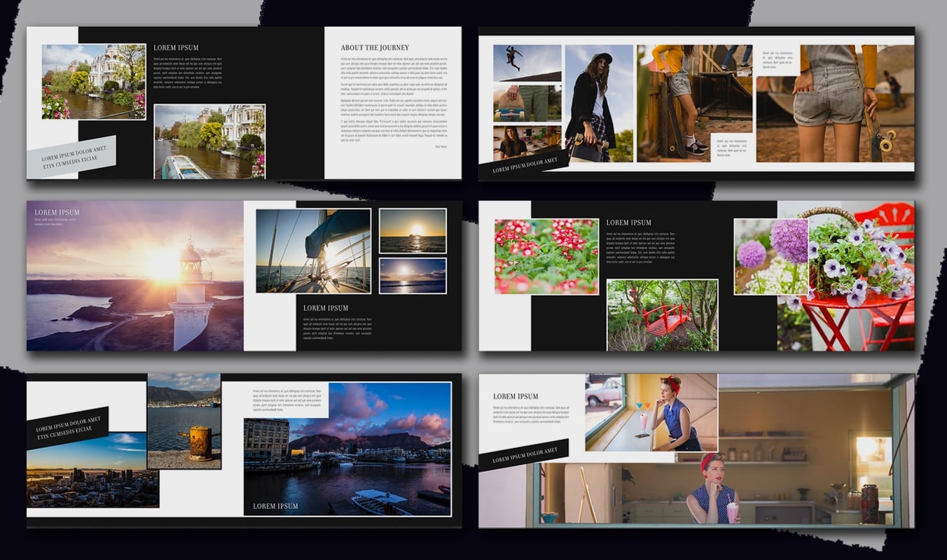The image size is (947, 560).
Task: Click the 'LOREM IPSUM DOLOR AMET' ribbon banner top-left
Action: pyautogui.click(x=73, y=157)
